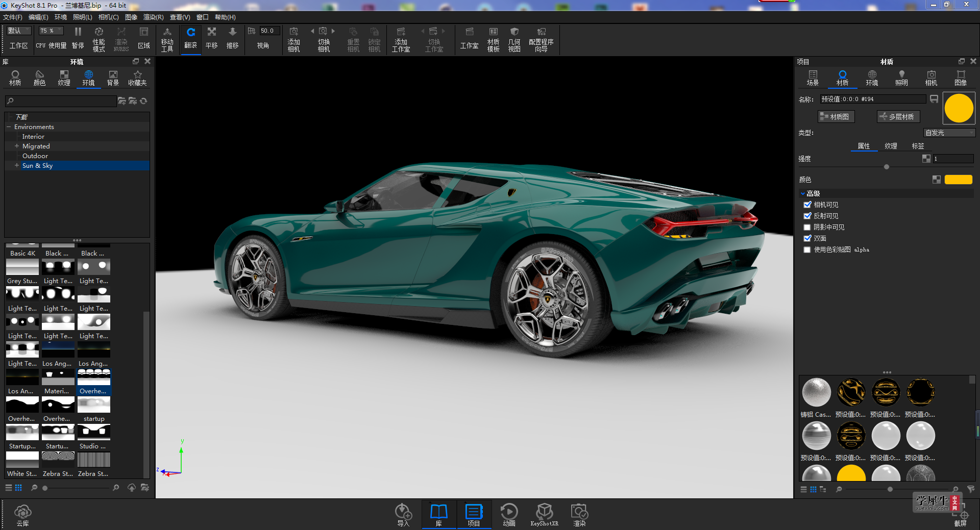Open KeyShotXR wizard

click(544, 515)
